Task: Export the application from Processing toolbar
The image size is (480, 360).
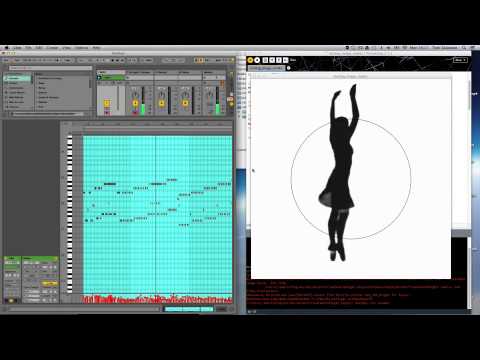Action: point(285,60)
